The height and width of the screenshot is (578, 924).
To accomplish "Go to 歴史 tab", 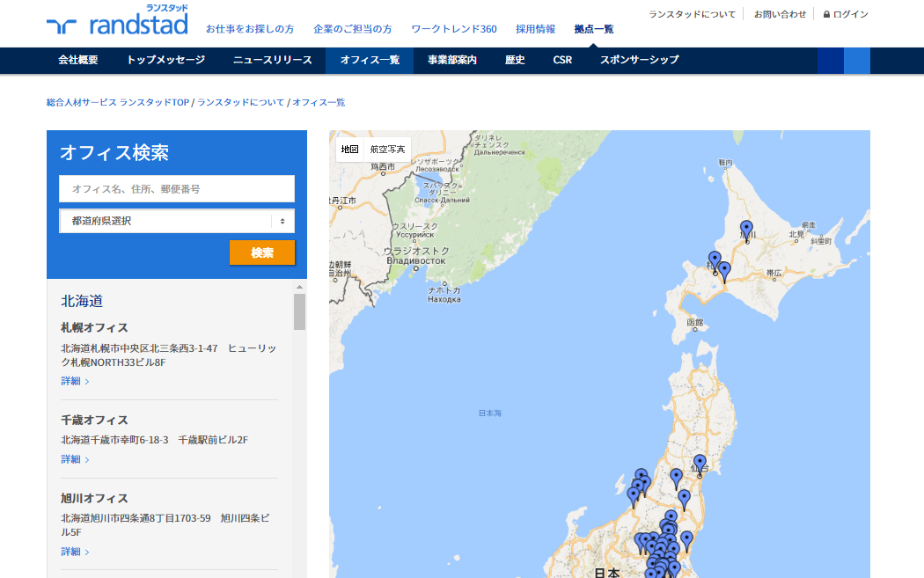I will coord(515,60).
